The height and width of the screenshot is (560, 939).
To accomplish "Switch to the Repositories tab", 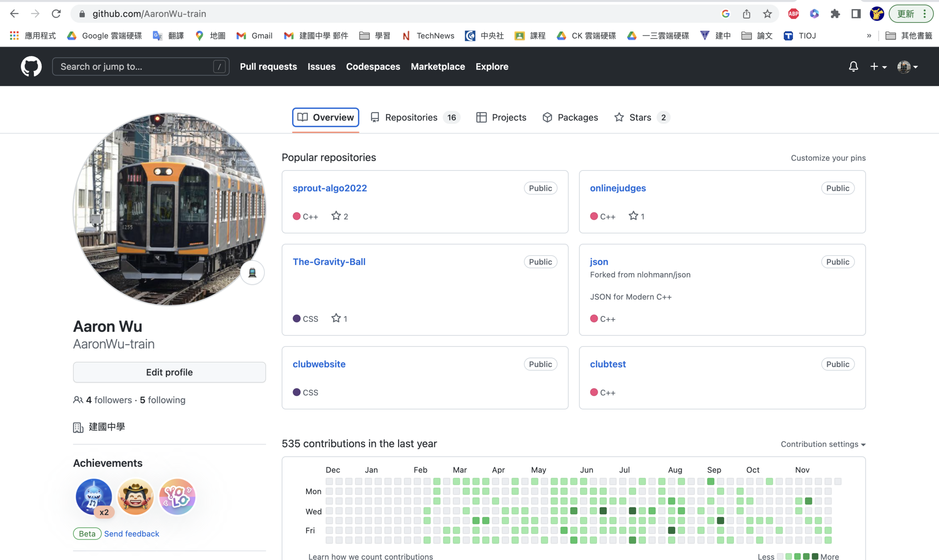I will click(x=415, y=117).
